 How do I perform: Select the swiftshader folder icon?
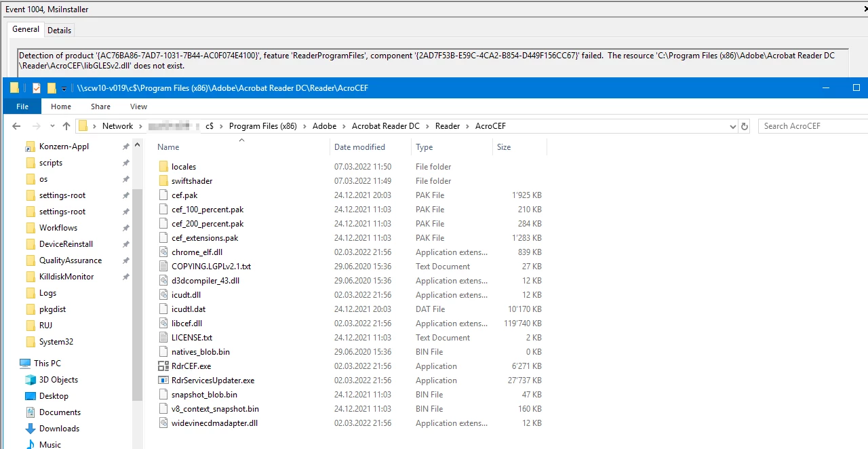point(163,181)
